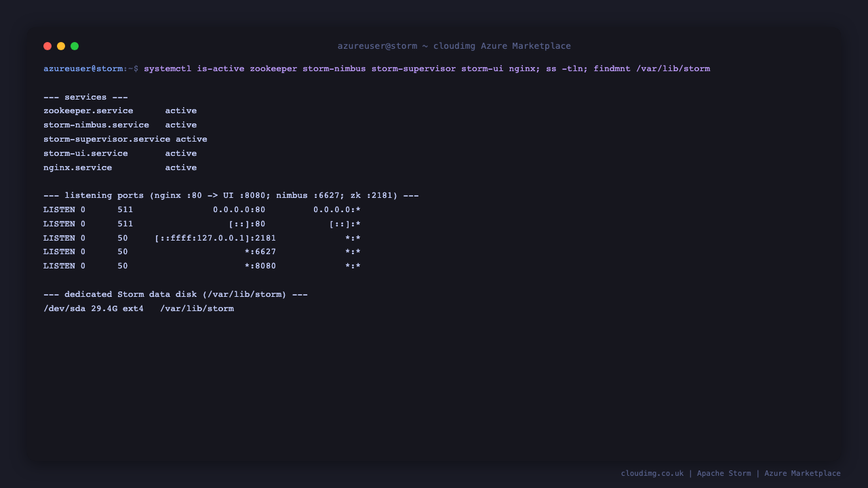Click the active status beside nginx.service
This screenshot has height=488, width=868.
181,167
